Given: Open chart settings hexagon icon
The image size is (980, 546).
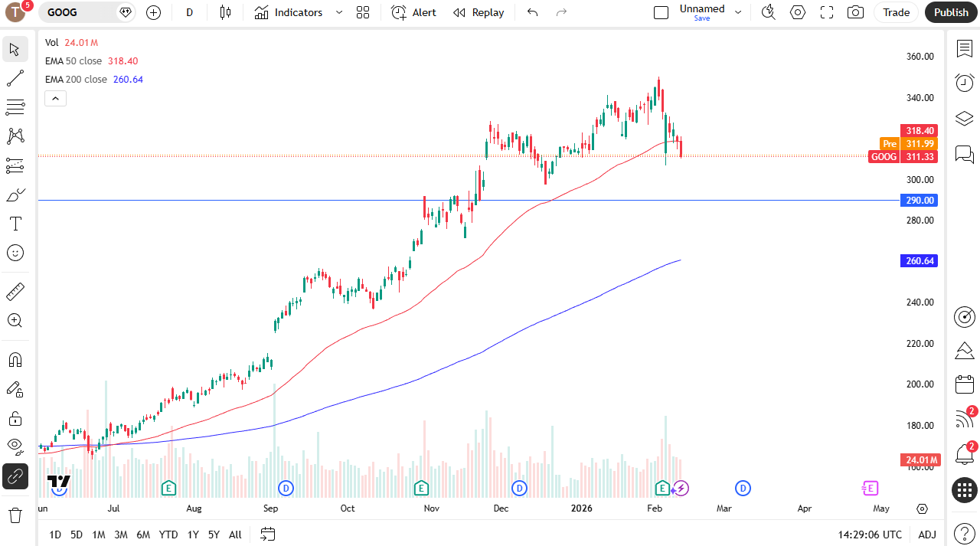Looking at the screenshot, I should pyautogui.click(x=798, y=12).
